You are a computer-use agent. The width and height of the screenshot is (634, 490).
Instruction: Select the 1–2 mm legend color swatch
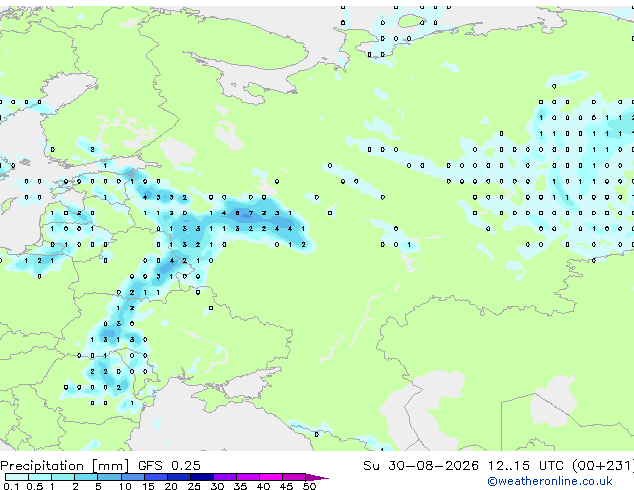63,477
